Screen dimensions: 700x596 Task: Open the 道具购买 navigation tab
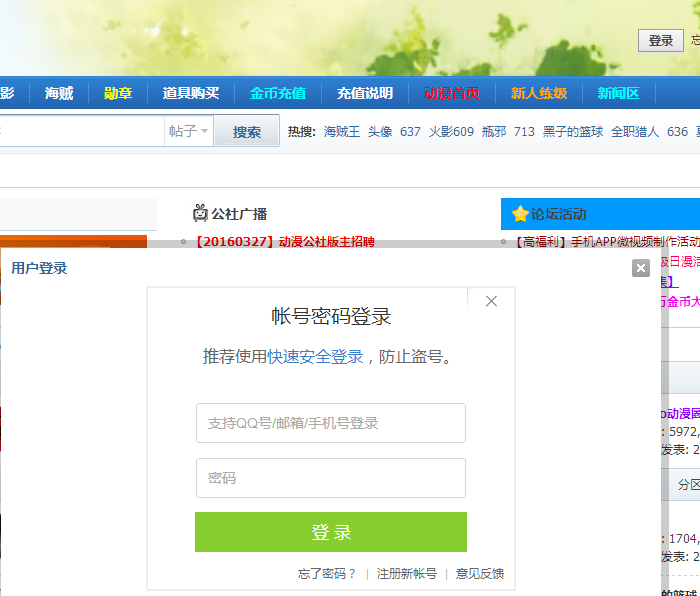[x=191, y=93]
